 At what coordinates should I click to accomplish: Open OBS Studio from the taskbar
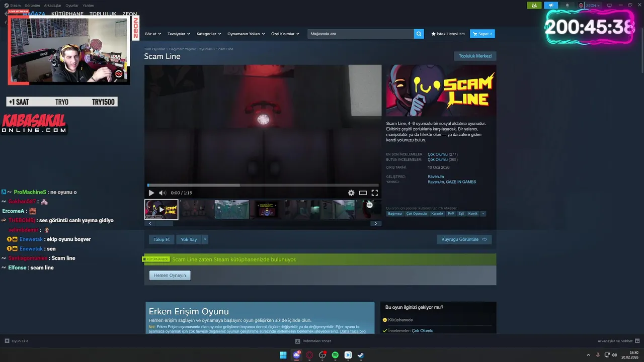[323, 355]
